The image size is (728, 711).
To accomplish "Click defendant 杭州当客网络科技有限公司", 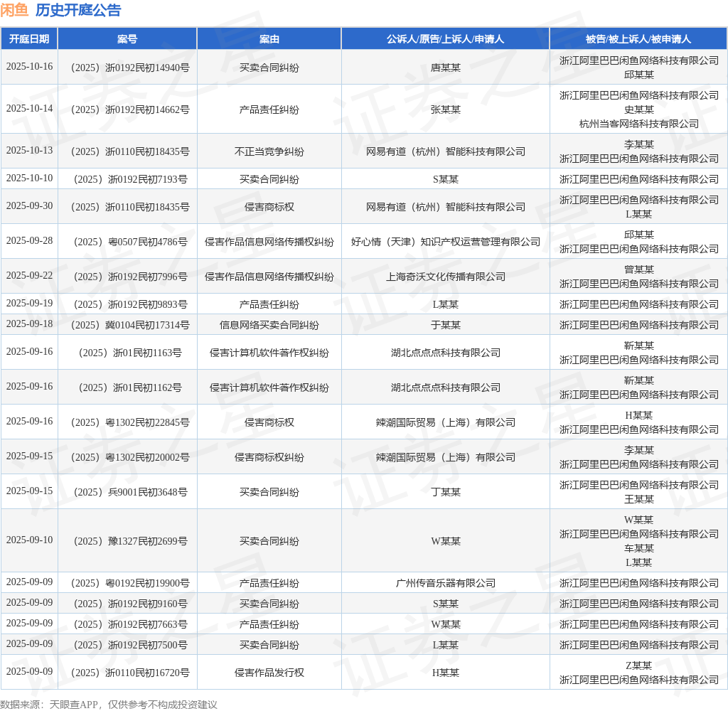I will click(639, 124).
